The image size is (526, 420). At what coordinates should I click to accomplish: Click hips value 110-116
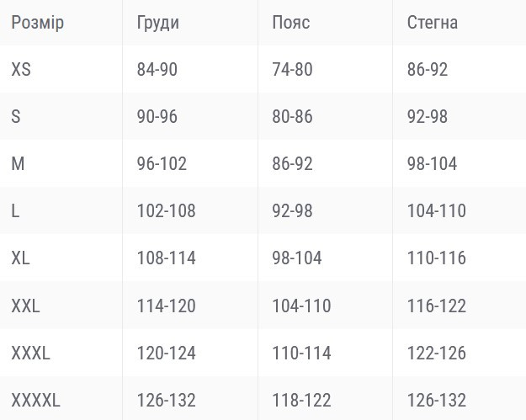[437, 258]
